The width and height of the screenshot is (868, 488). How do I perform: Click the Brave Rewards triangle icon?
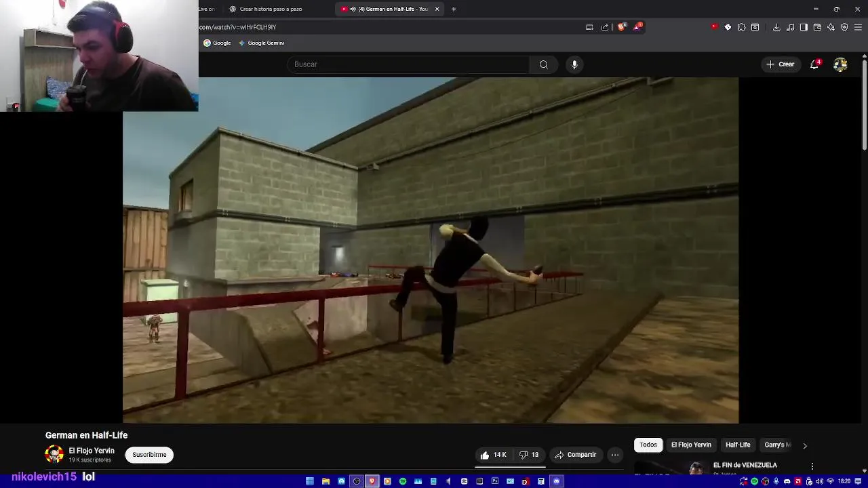click(637, 27)
